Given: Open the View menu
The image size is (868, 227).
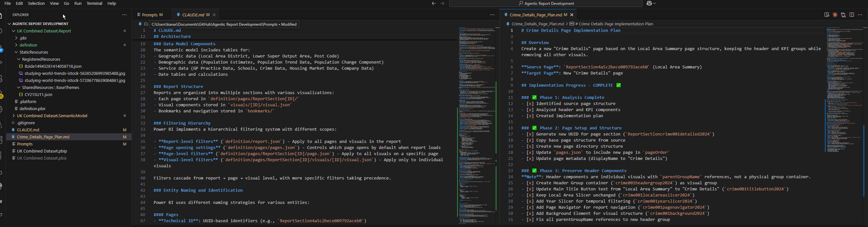Looking at the screenshot, I should pos(54,3).
